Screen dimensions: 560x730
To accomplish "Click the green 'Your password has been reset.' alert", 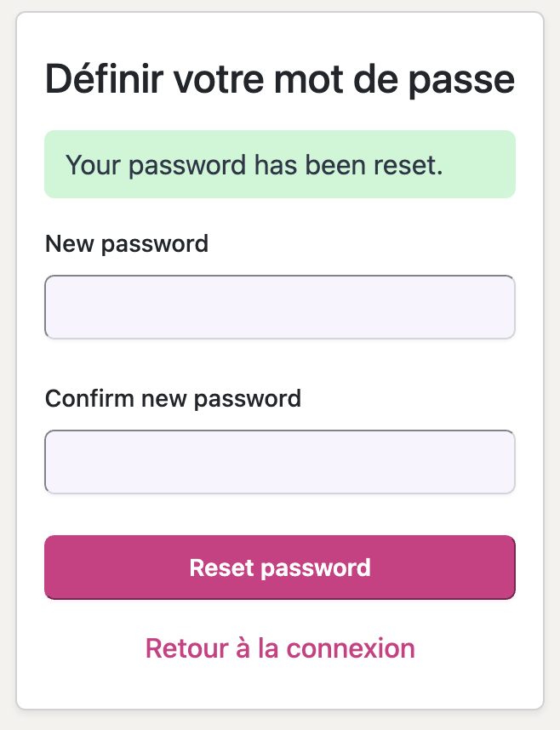I will click(280, 164).
